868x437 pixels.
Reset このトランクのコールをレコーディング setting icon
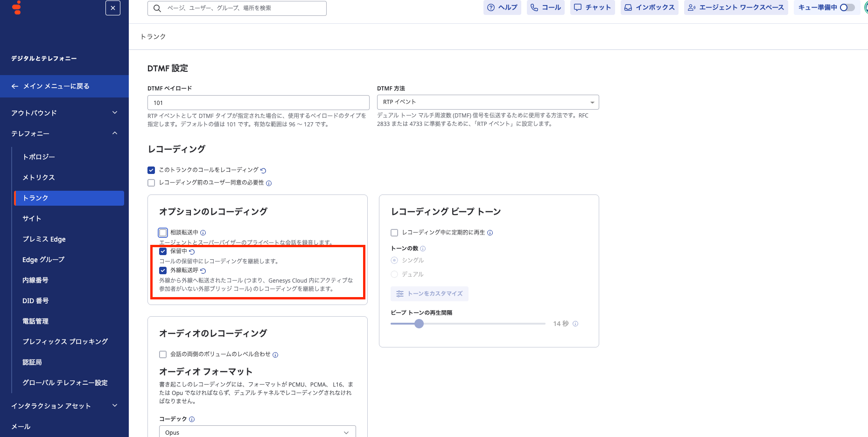(x=263, y=171)
